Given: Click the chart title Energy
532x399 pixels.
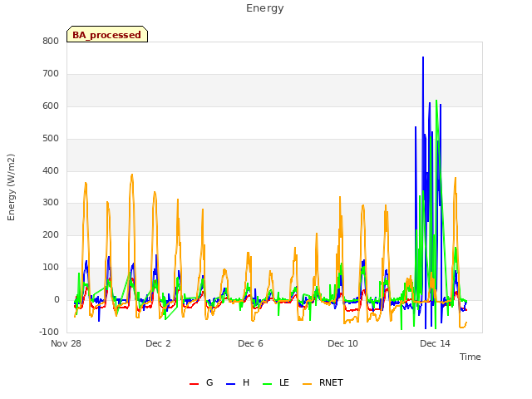Looking at the screenshot, I should (265, 8).
